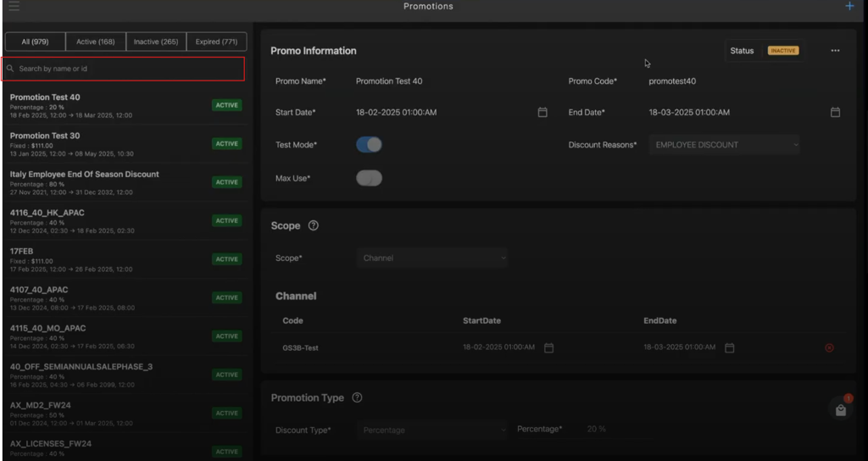Screen dimensions: 868x461
Task: Open the hamburger menu icon
Action: (14, 6)
